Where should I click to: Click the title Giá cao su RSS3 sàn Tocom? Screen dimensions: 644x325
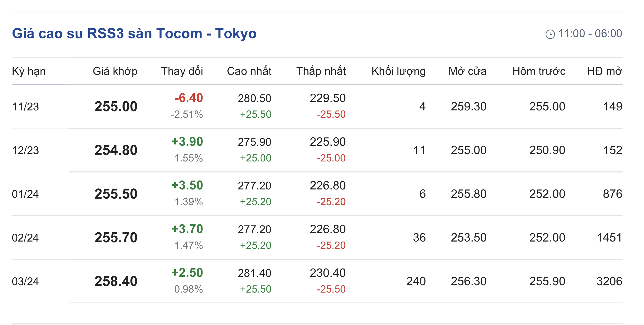pyautogui.click(x=134, y=33)
